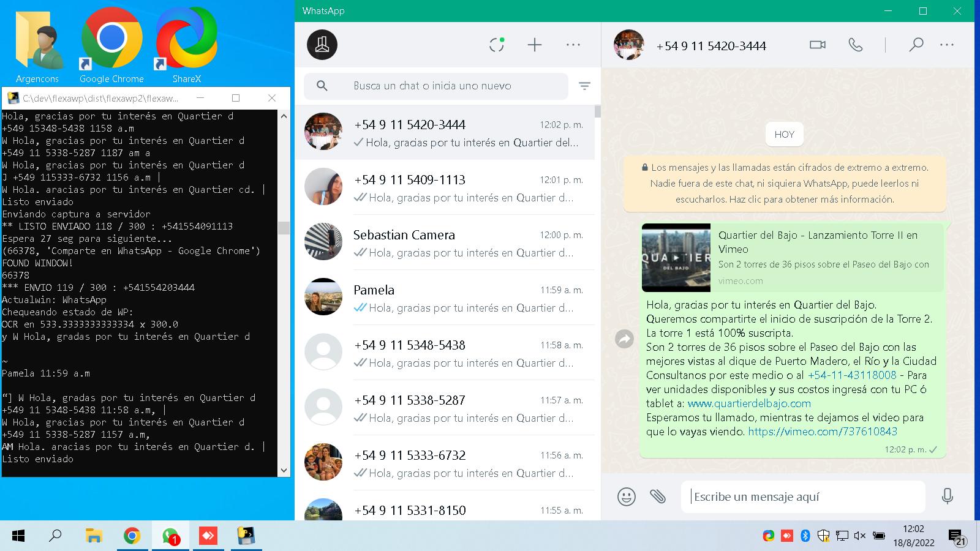Open the chat list menu dots

point(573,45)
